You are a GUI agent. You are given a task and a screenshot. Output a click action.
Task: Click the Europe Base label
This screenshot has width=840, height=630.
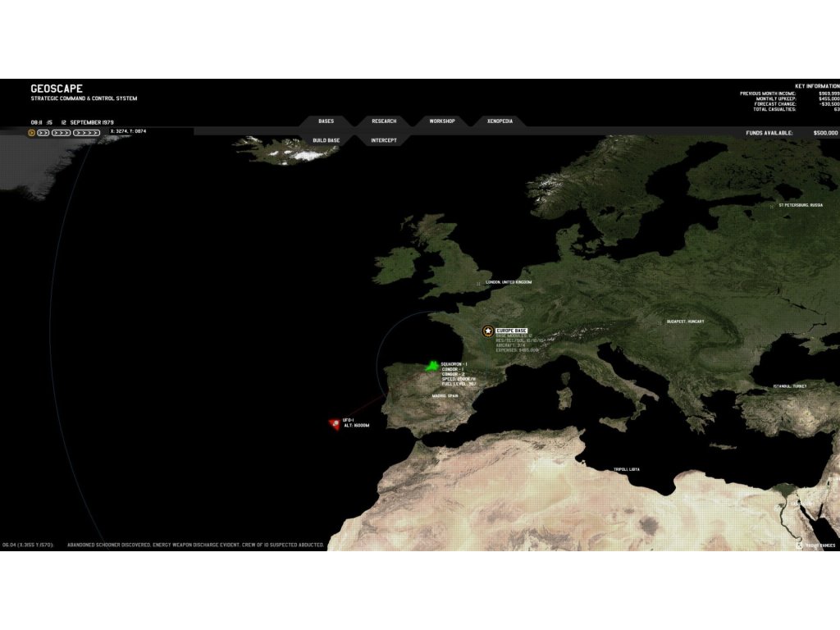pos(512,331)
